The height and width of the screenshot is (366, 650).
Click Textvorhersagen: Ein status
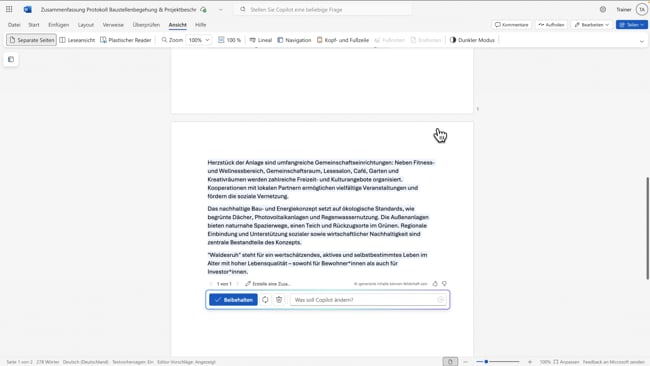pyautogui.click(x=133, y=362)
